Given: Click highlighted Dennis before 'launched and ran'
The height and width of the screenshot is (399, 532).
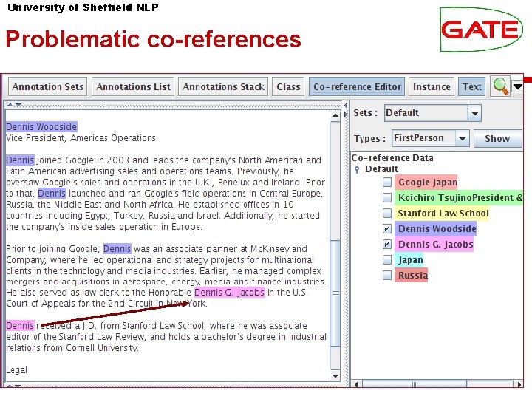Looking at the screenshot, I should [52, 193].
